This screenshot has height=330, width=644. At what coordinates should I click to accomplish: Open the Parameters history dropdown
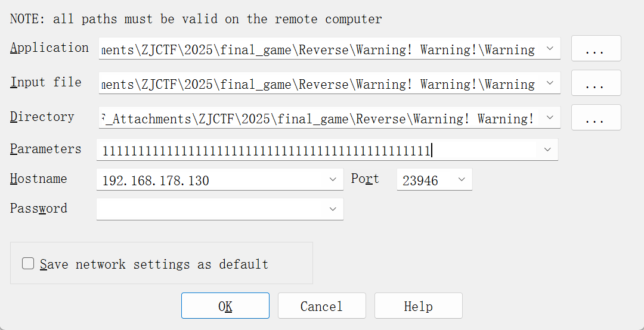coord(547,150)
